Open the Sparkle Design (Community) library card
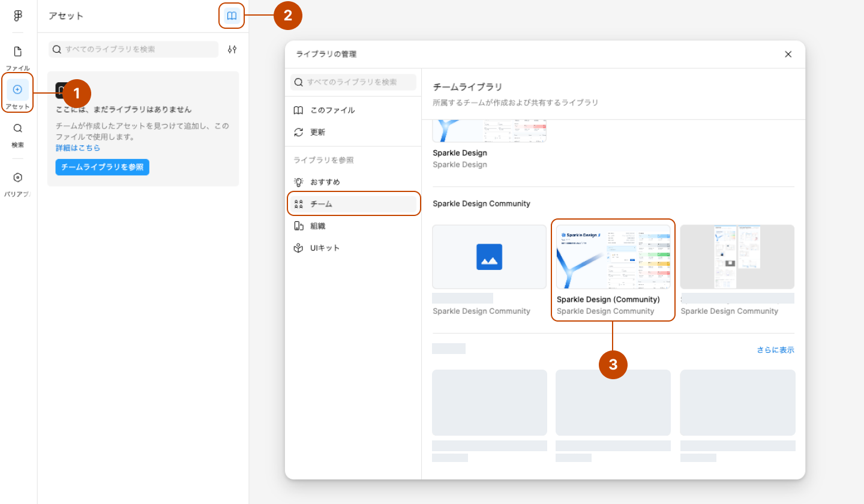This screenshot has height=504, width=864. 613,269
